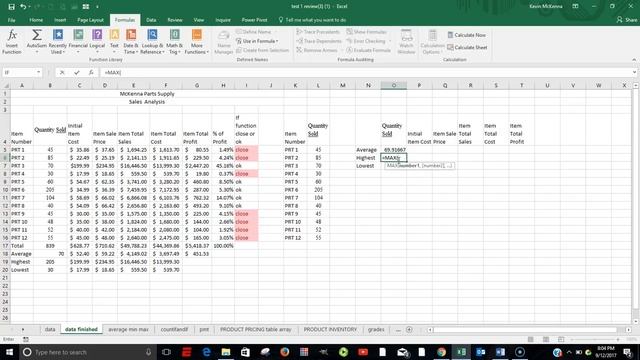
Task: Open the Text functions library
Action: coord(114,42)
